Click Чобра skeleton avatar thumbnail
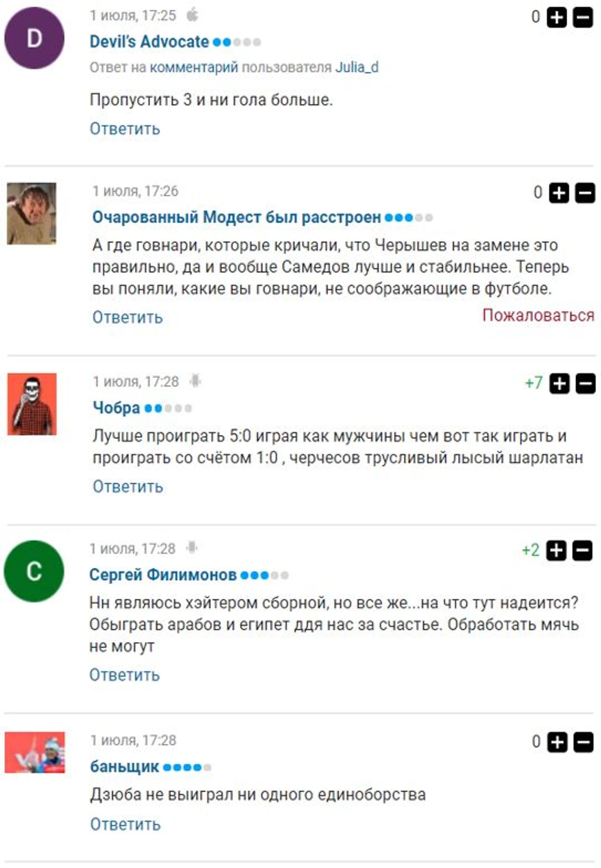The width and height of the screenshot is (601, 868). point(32,404)
